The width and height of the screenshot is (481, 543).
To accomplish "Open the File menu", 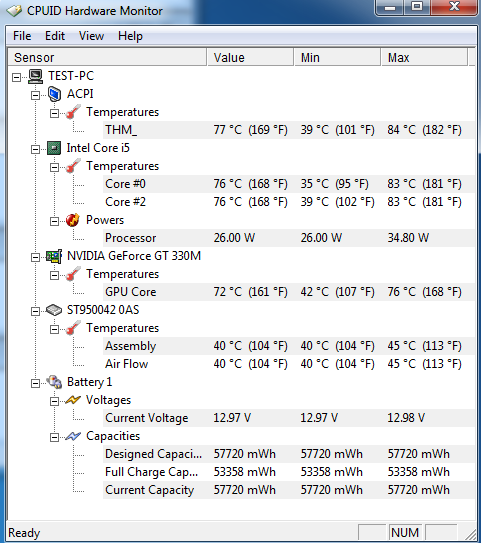I will [22, 36].
